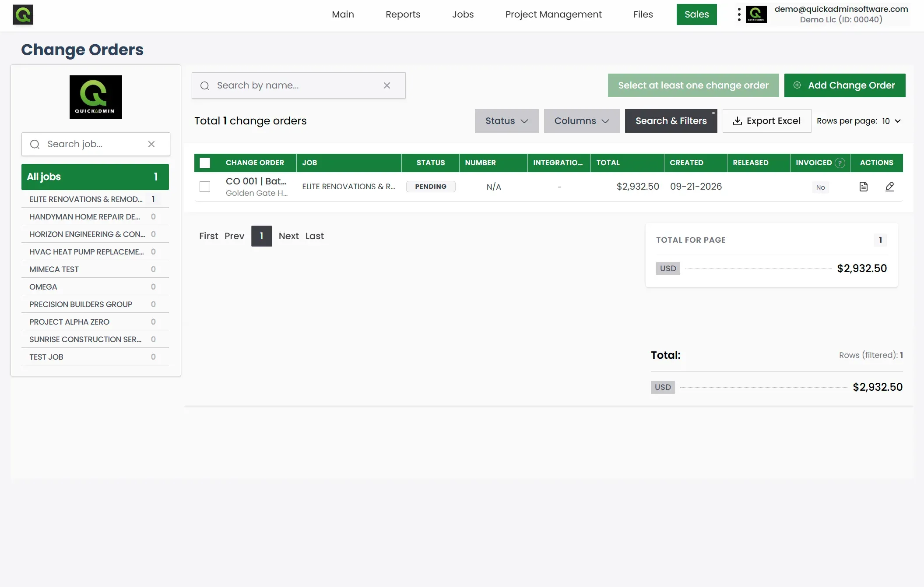Select All jobs in the sidebar
Viewport: 924px width, 587px height.
95,177
